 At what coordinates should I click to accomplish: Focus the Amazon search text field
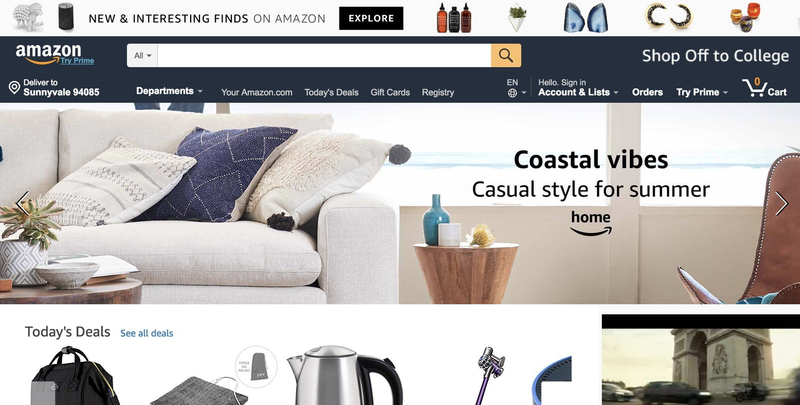pos(324,56)
